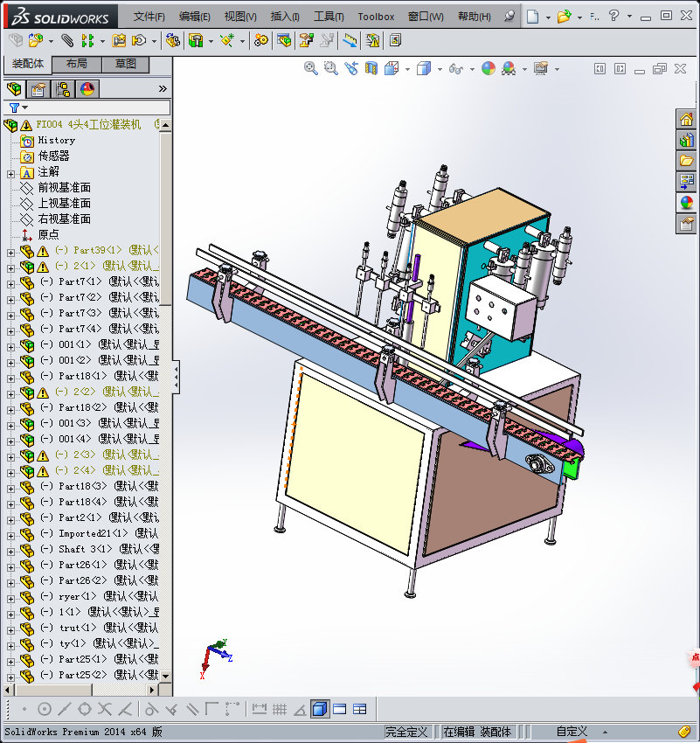Expand the Part7<1> tree node
The image size is (700, 743).
10,284
